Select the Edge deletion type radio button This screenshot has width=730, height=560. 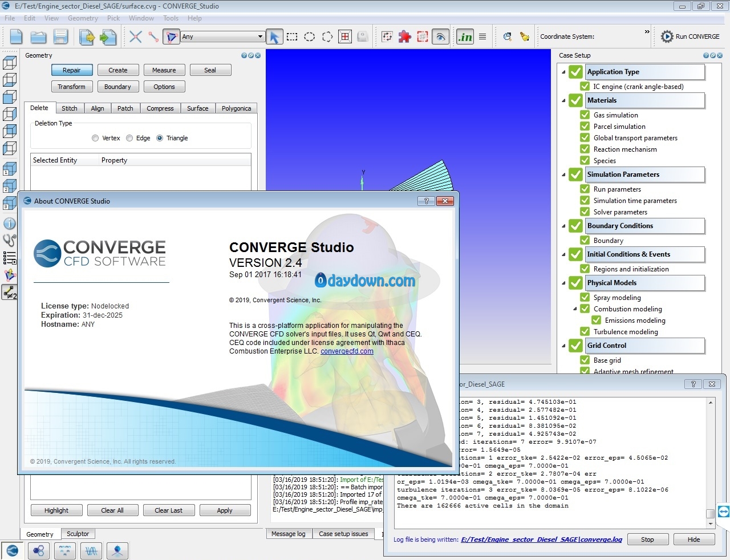tap(129, 138)
